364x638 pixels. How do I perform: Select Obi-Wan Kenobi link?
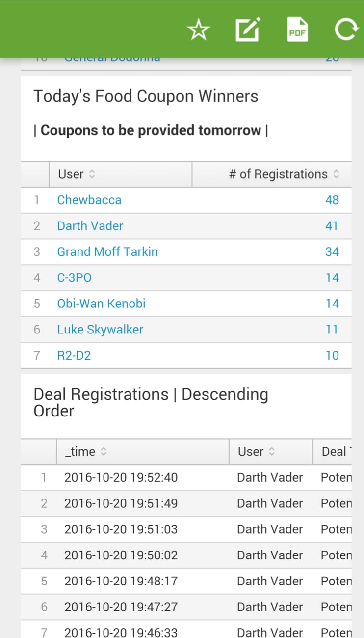click(102, 304)
